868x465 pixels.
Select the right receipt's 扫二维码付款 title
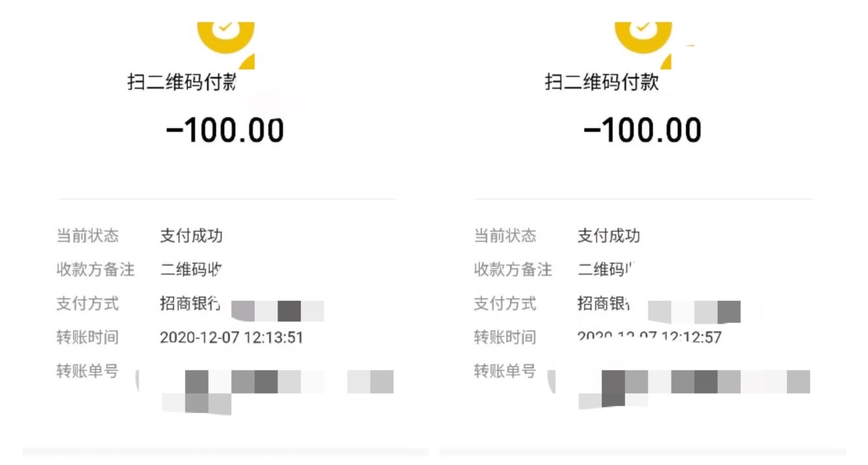point(602,83)
